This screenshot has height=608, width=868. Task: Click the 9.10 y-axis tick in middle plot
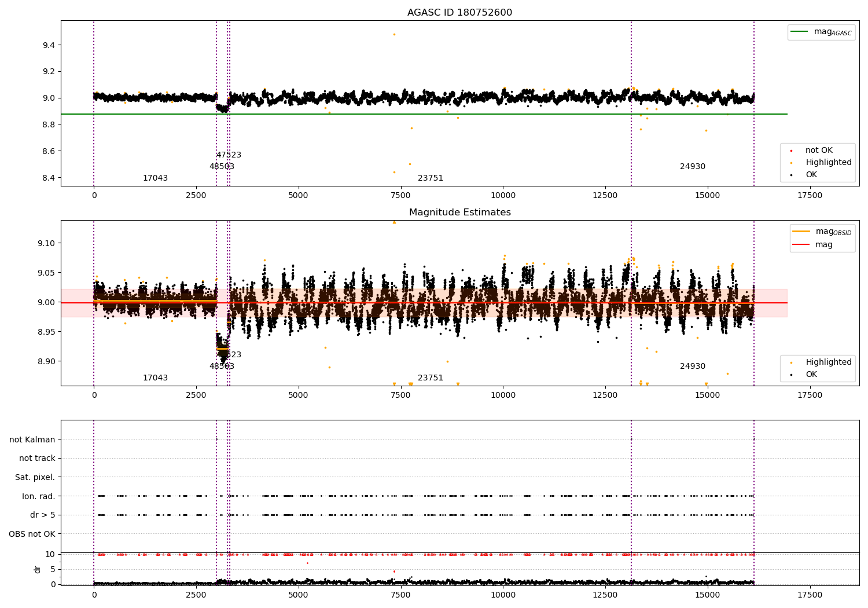click(x=46, y=243)
